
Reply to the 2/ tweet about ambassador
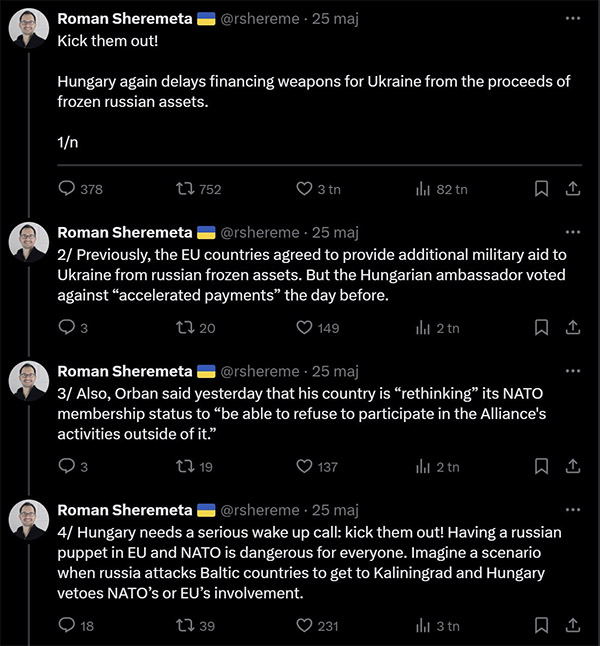click(x=68, y=327)
